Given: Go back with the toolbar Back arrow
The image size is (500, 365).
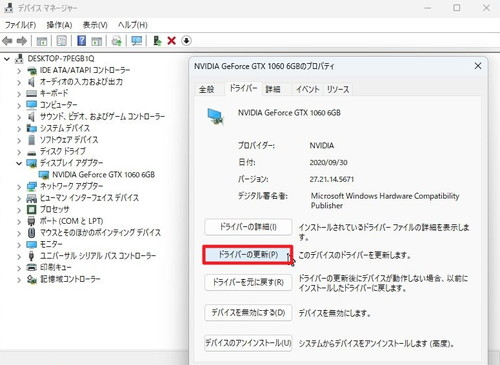Looking at the screenshot, I should click(7, 41).
